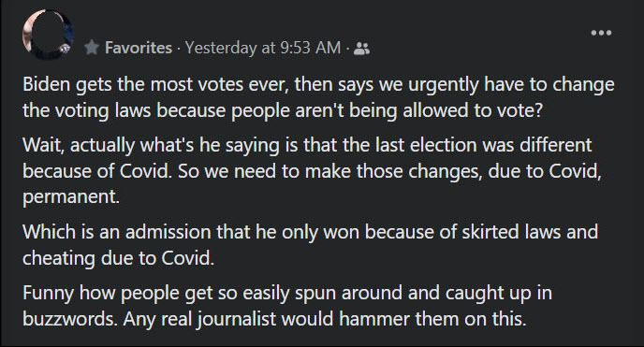The height and width of the screenshot is (347, 644).
Task: Click the Favorites star icon
Action: coord(92,48)
